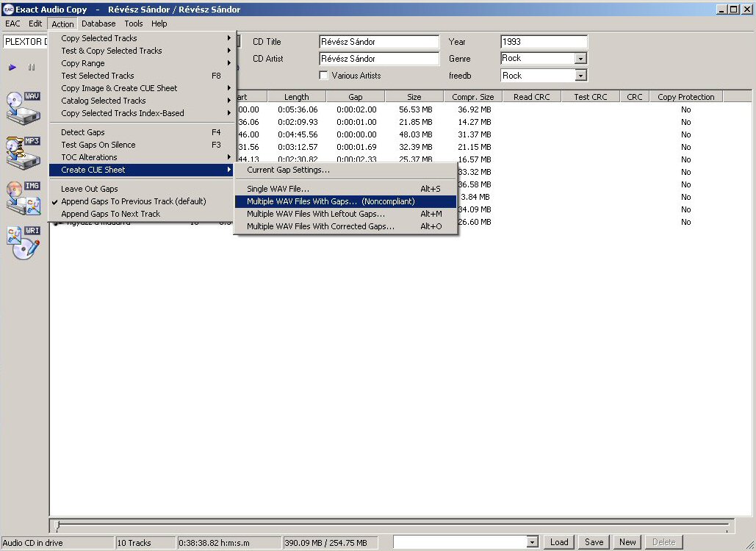Viewport: 756px width, 551px height.
Task: Click the WRI write CD icon
Action: tap(23, 242)
